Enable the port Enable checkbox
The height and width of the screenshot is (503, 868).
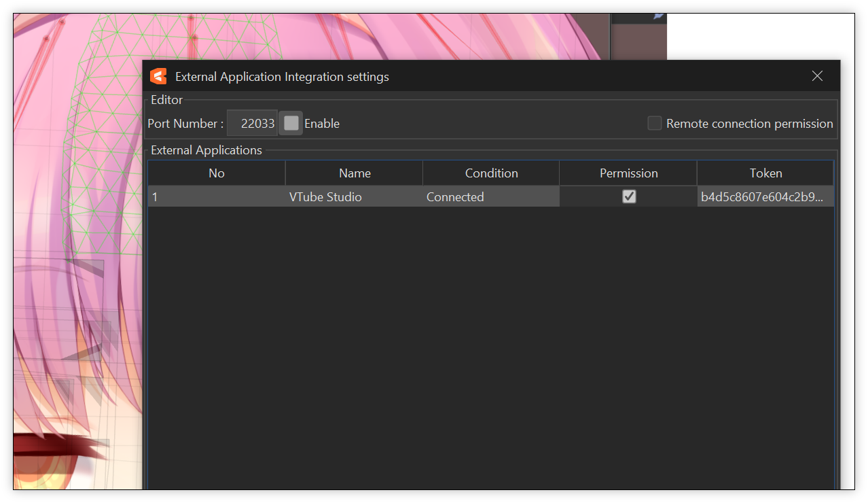(x=291, y=123)
